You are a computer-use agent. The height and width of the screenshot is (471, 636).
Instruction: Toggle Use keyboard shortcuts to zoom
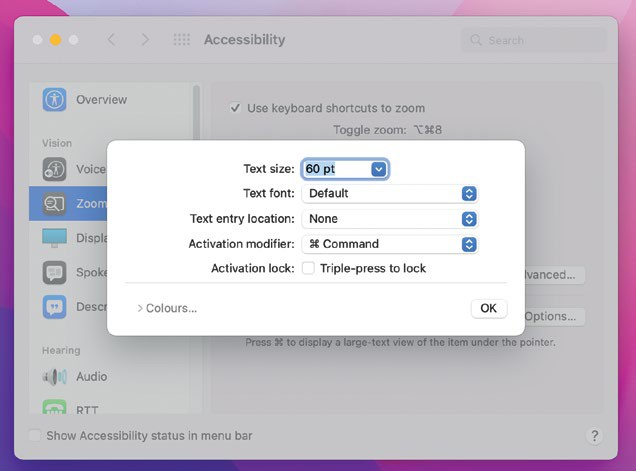coord(235,108)
